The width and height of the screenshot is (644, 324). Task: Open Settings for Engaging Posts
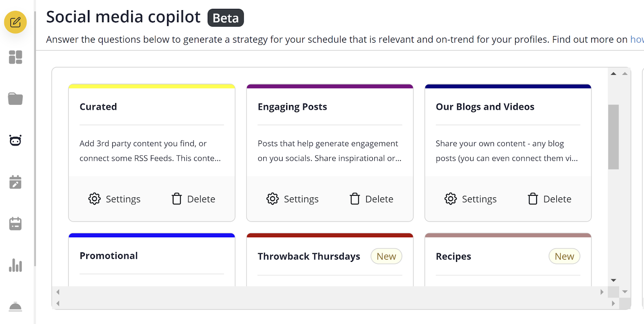[293, 199]
